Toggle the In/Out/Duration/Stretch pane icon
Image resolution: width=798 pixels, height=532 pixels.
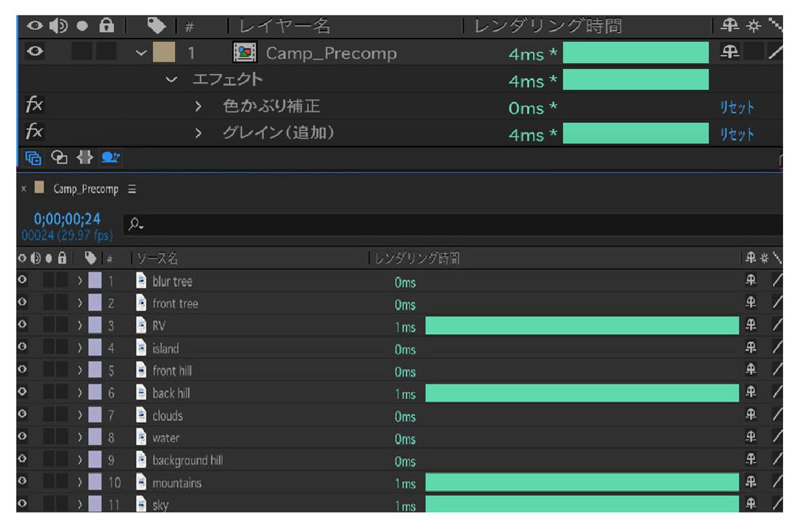coord(85,158)
